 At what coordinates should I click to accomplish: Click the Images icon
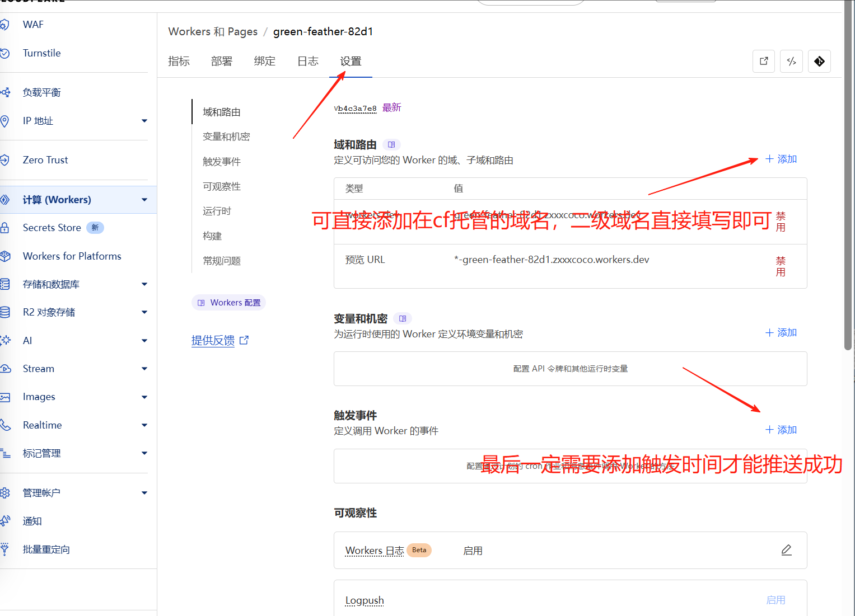tap(5, 397)
